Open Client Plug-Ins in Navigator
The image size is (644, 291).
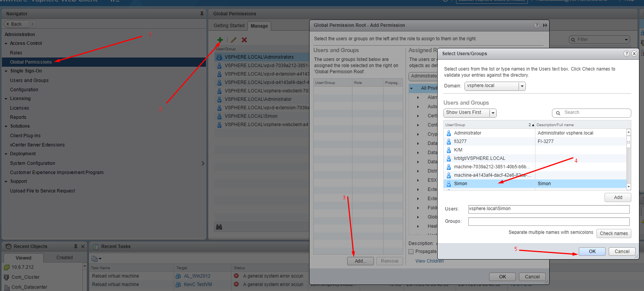[x=25, y=136]
